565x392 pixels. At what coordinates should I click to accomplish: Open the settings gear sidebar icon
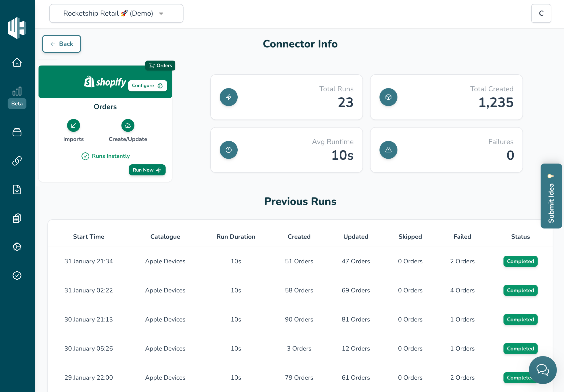click(17, 247)
